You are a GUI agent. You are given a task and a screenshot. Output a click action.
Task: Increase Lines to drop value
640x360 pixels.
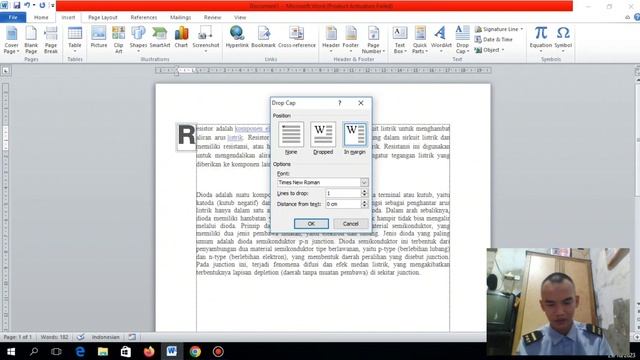[364, 191]
